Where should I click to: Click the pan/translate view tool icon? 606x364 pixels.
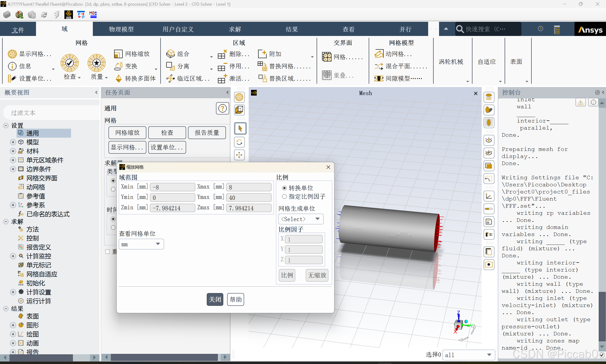point(239,155)
